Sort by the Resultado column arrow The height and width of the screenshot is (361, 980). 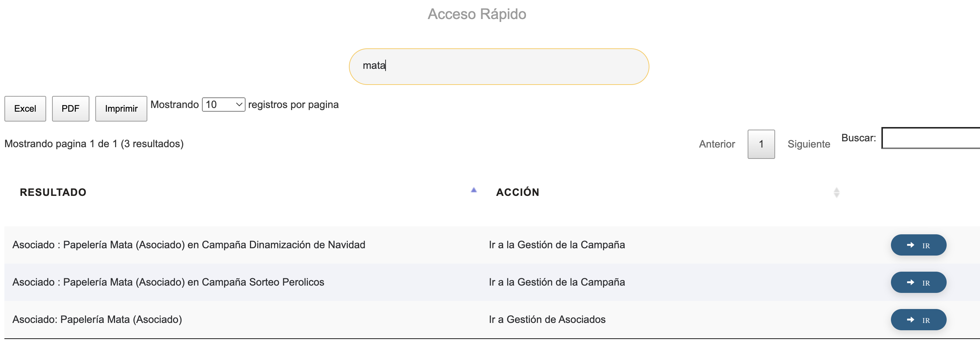(x=474, y=190)
